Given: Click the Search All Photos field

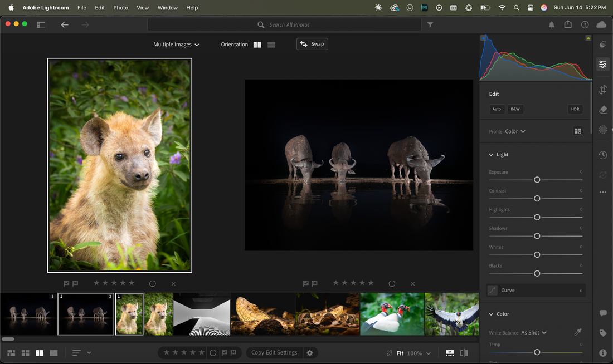Looking at the screenshot, I should point(284,24).
